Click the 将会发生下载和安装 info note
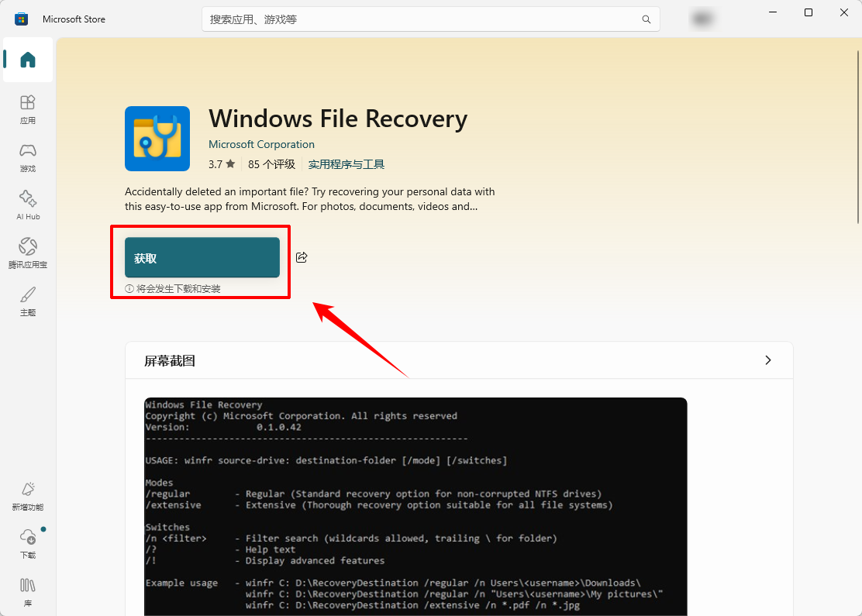Screen dimensions: 862x616 pyautogui.click(x=173, y=288)
